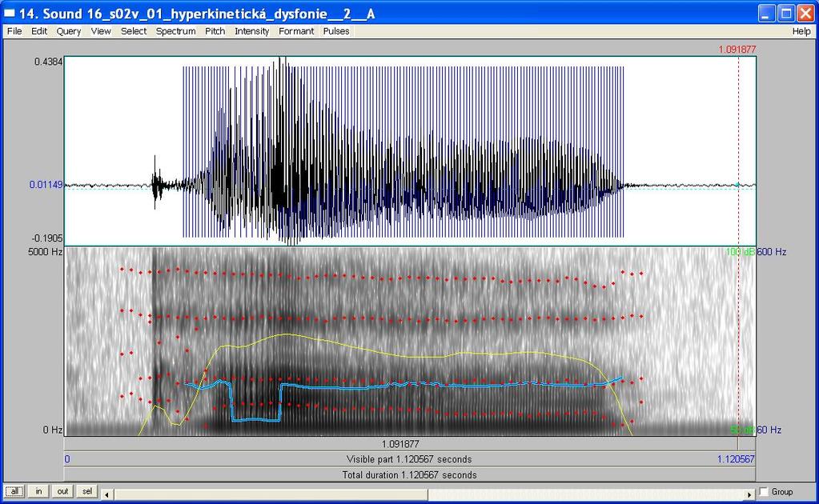
Task: Click the '5000 Hz' spectrogram label
Action: (46, 252)
